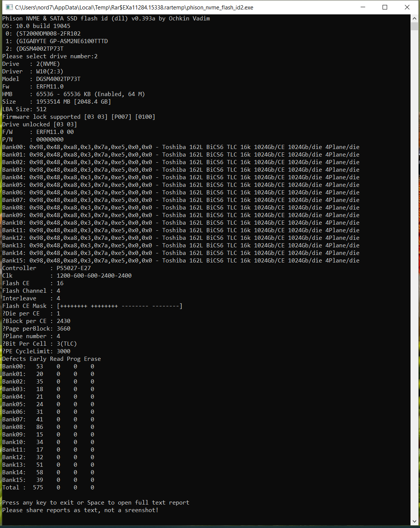Minimize the phison_nvme_flash_id2 console window
Image resolution: width=420 pixels, height=528 pixels.
click(363, 7)
